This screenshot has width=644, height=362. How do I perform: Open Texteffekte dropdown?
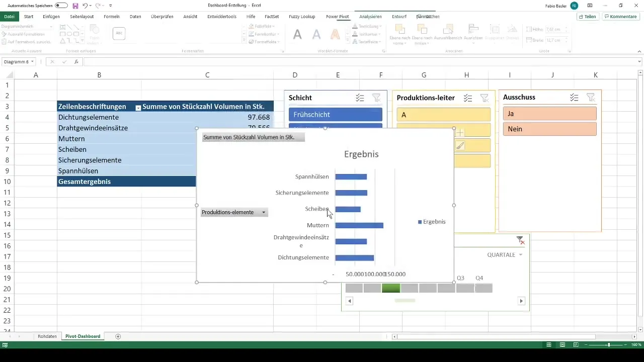coord(366,42)
